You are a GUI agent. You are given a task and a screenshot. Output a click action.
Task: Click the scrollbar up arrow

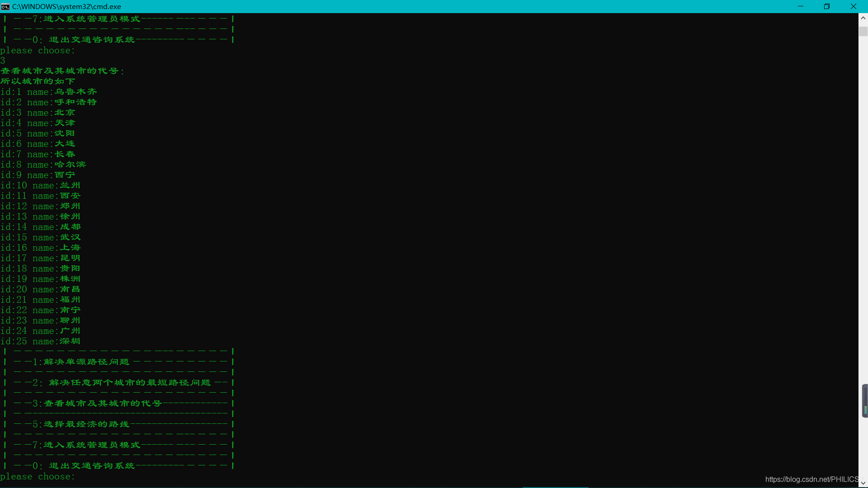pos(863,18)
